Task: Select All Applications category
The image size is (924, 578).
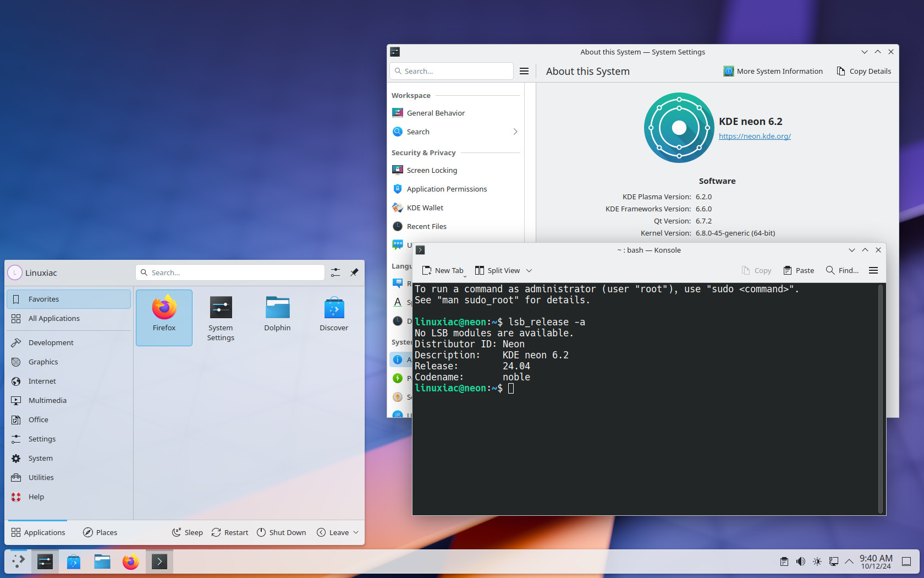Action: pyautogui.click(x=69, y=318)
